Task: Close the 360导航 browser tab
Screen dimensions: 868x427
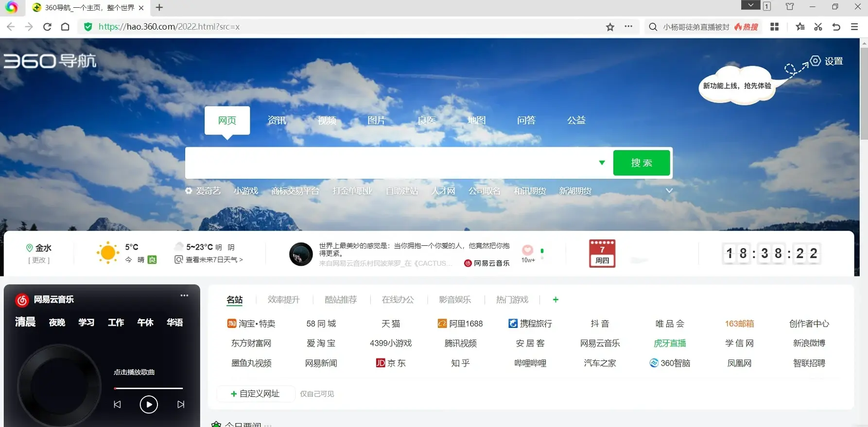Action: (x=141, y=8)
